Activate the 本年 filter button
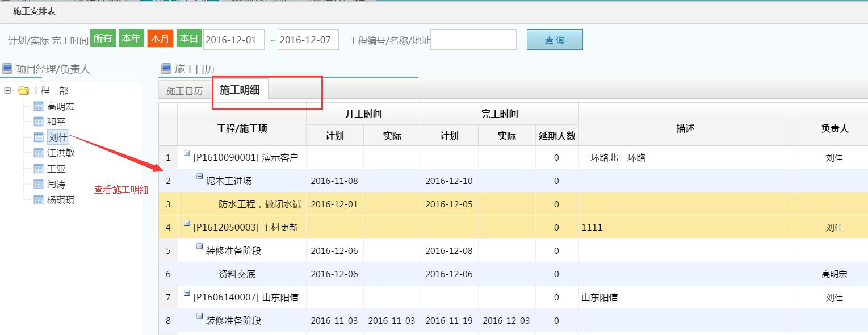The width and height of the screenshot is (868, 335). tap(131, 39)
